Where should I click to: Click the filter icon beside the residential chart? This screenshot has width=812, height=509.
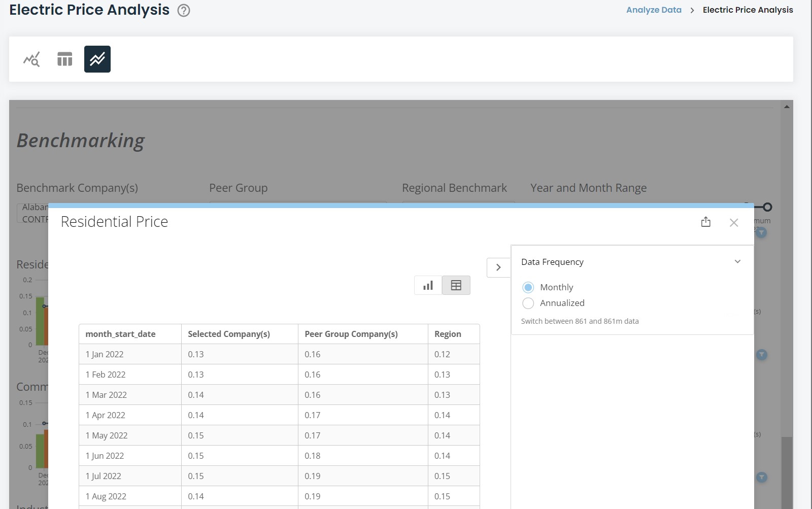762,355
